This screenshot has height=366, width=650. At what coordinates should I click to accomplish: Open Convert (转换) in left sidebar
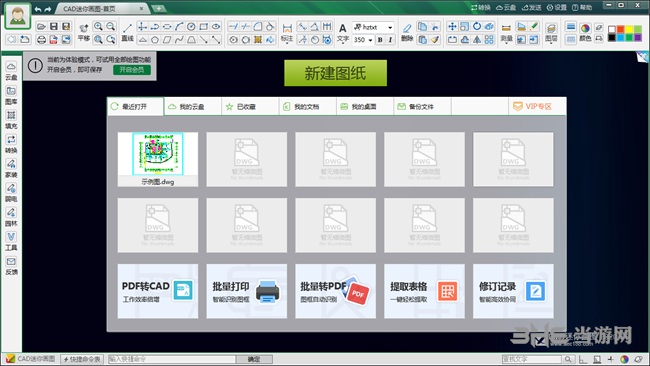[x=11, y=144]
